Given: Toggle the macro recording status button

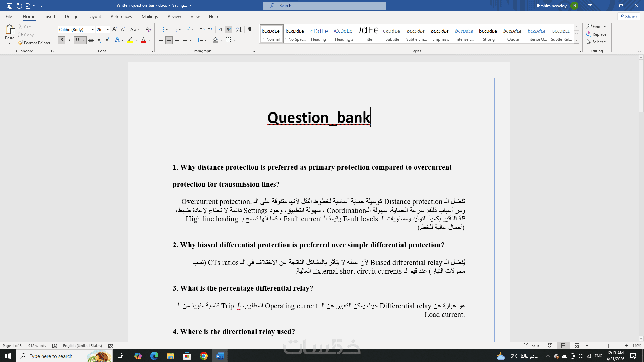Looking at the screenshot, I should 111,346.
